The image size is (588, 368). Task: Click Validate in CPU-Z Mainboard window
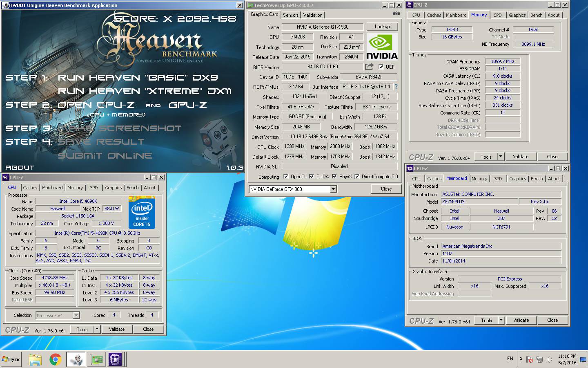[x=521, y=320]
